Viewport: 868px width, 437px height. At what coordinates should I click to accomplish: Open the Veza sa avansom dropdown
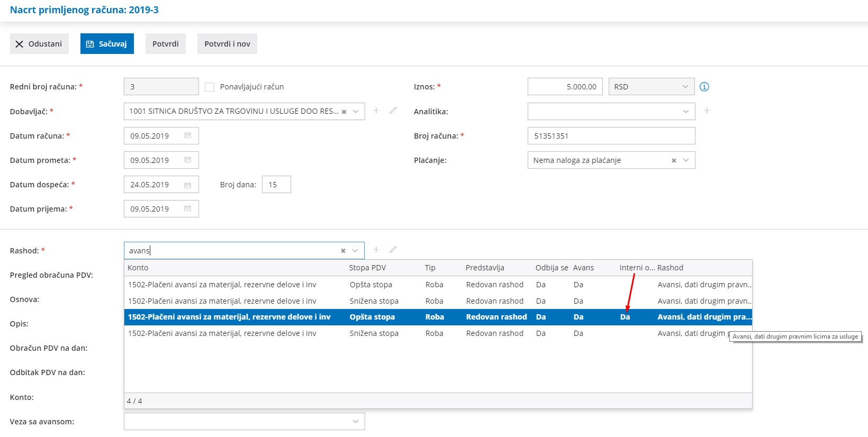(x=356, y=422)
